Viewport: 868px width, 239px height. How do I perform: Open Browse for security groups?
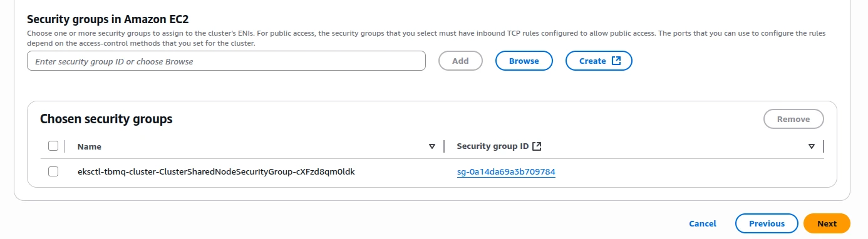524,61
